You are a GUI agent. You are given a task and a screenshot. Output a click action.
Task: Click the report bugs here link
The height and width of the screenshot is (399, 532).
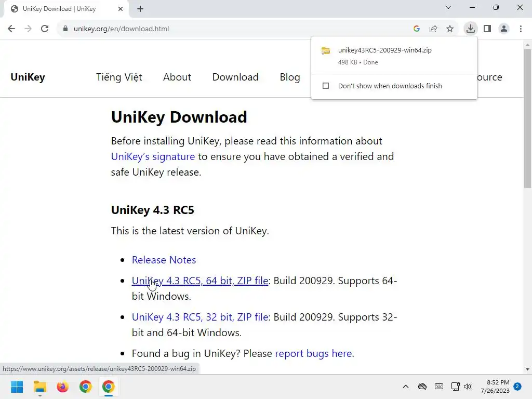click(x=313, y=353)
